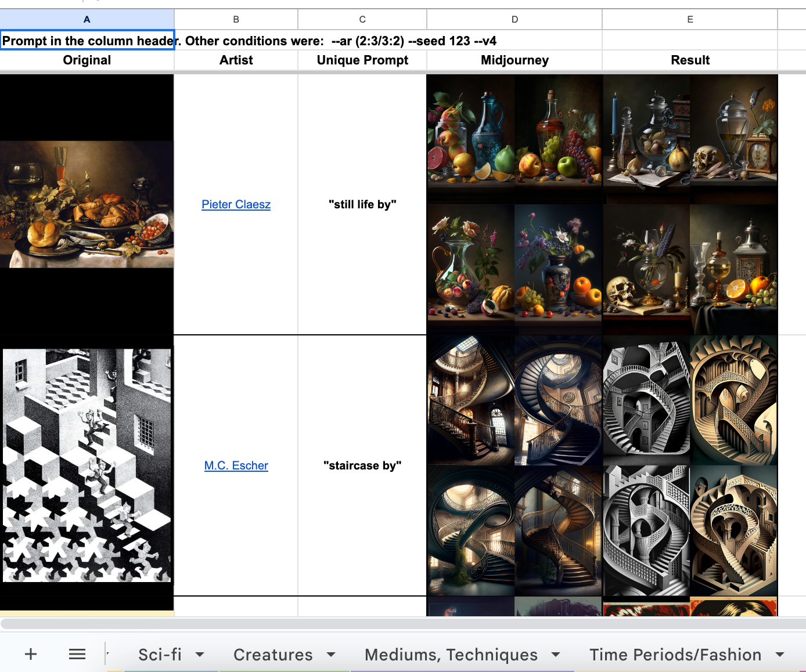The height and width of the screenshot is (672, 806).
Task: Click the Escher original black-and-white staircase artwork
Action: tap(87, 465)
